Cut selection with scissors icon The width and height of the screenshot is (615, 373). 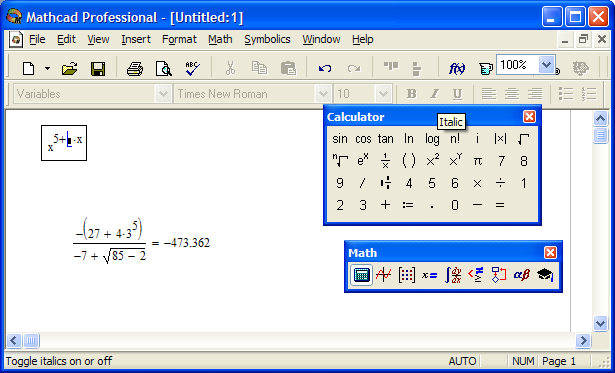(230, 69)
